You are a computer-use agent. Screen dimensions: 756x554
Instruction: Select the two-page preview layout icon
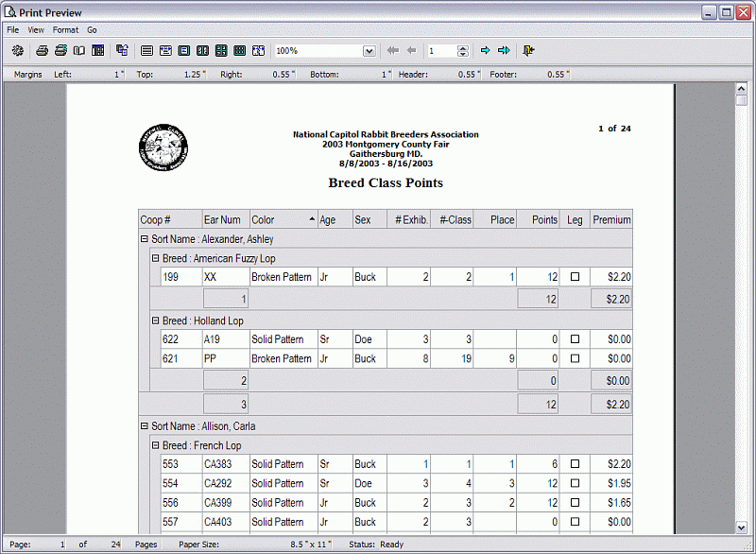(x=202, y=51)
